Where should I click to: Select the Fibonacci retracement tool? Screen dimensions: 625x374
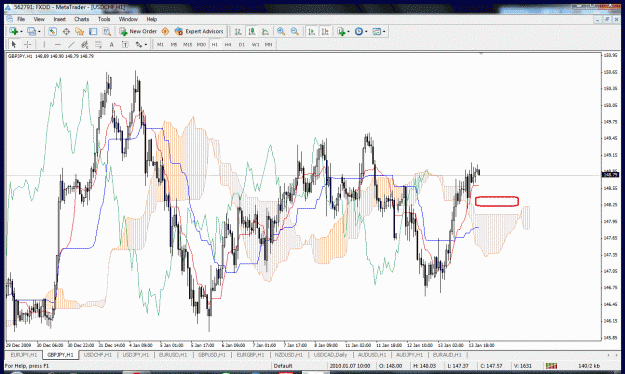(98, 44)
